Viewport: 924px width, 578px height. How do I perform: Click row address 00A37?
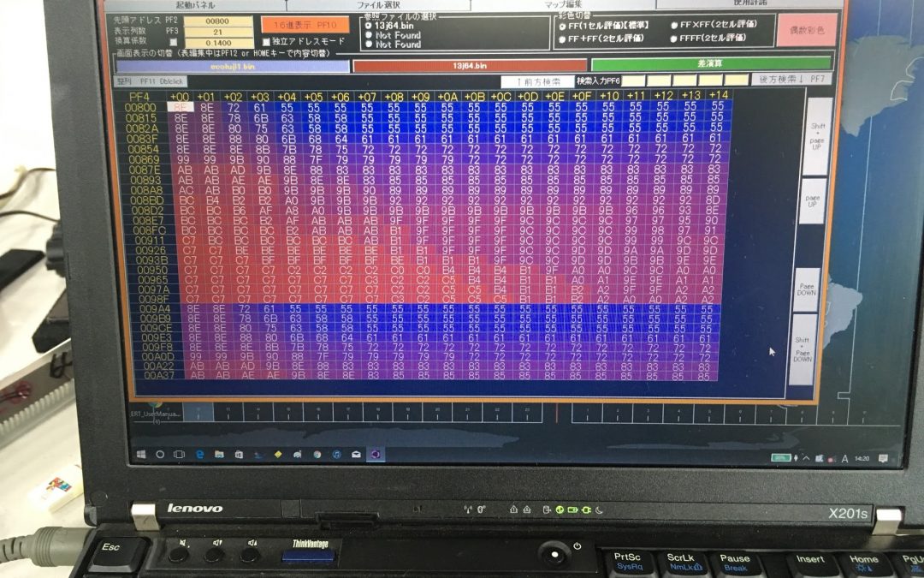click(158, 376)
